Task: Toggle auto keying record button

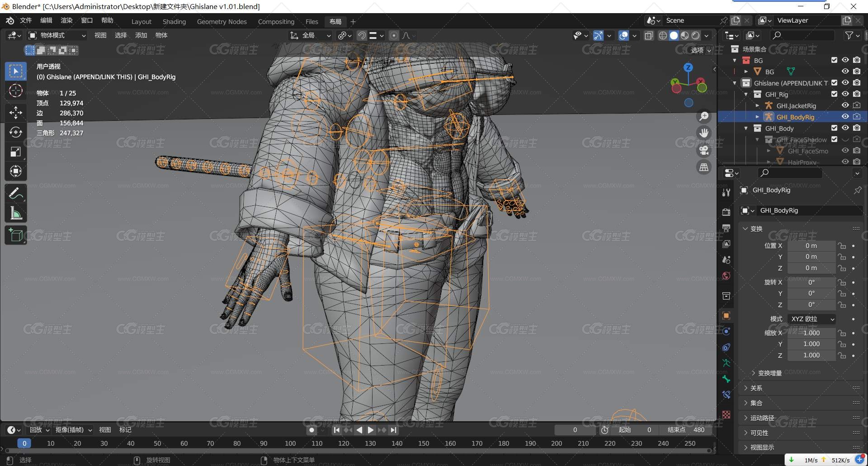Action: coord(311,430)
